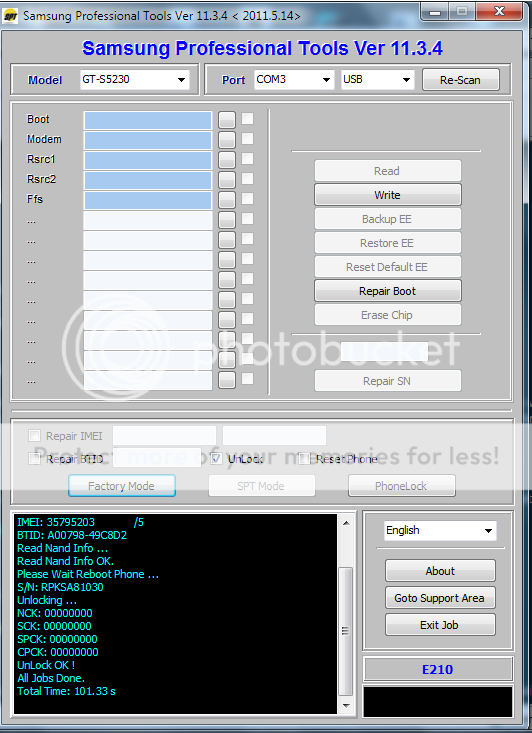Tick the checkbox on the Rsrc2 row
The height and width of the screenshot is (733, 532).
click(247, 179)
